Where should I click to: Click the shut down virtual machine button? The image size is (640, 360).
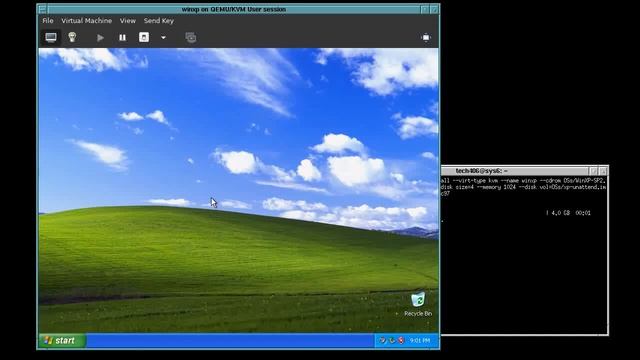click(144, 38)
